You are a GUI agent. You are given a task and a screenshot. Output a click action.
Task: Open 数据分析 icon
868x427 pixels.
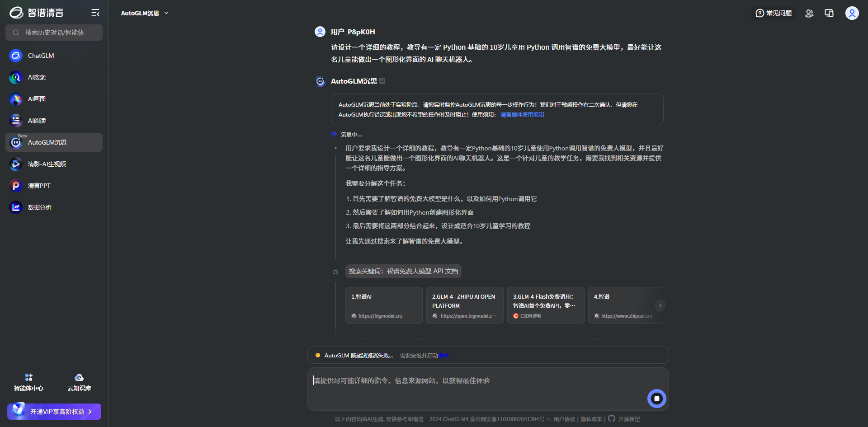click(16, 207)
